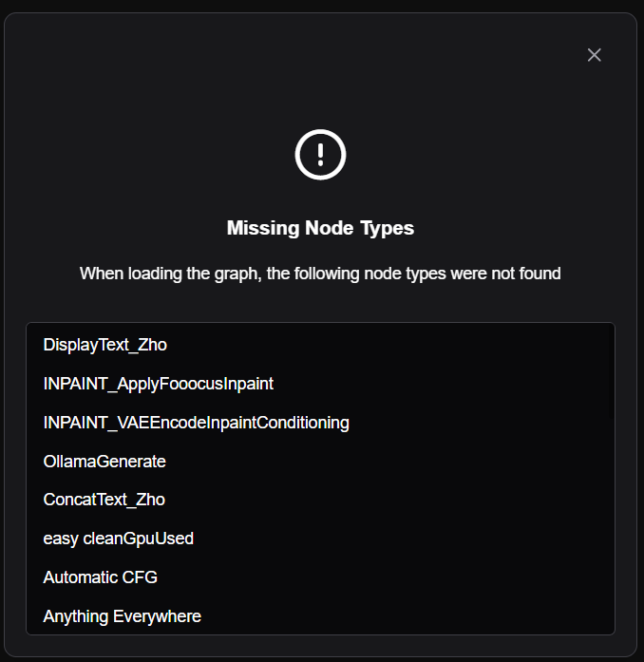Select the INPAINT_ApplyFooocusInpaint entry
644x662 pixels.
pyautogui.click(x=159, y=384)
